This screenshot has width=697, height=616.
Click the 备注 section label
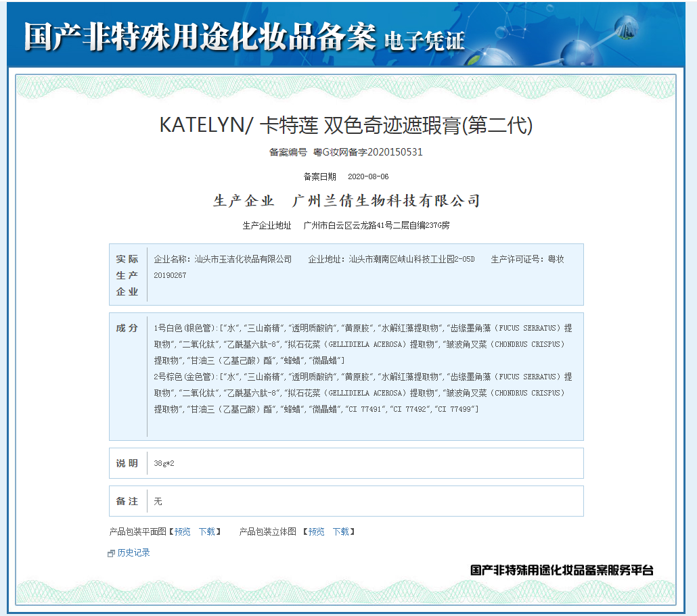[x=127, y=502]
